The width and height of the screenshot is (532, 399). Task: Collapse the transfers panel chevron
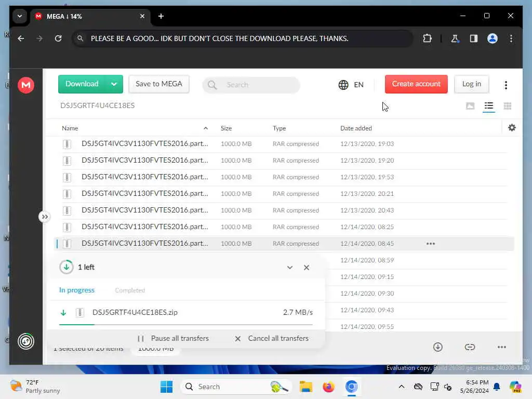click(x=290, y=268)
